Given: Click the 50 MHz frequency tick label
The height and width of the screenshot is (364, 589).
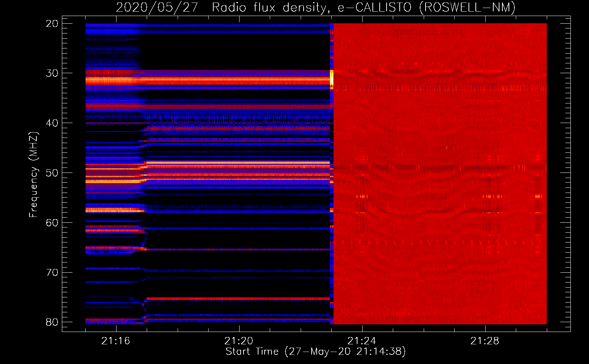Looking at the screenshot, I should coord(52,173).
